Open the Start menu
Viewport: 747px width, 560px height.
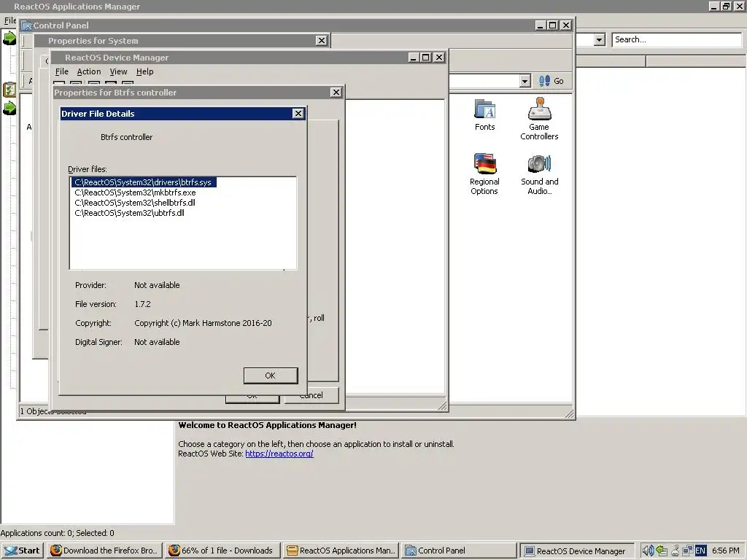point(23,551)
